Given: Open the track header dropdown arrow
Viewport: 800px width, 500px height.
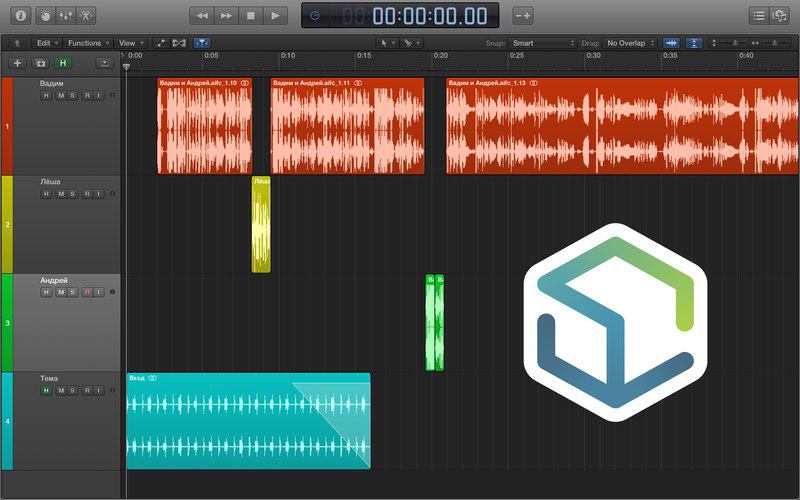Looking at the screenshot, I should tap(105, 63).
